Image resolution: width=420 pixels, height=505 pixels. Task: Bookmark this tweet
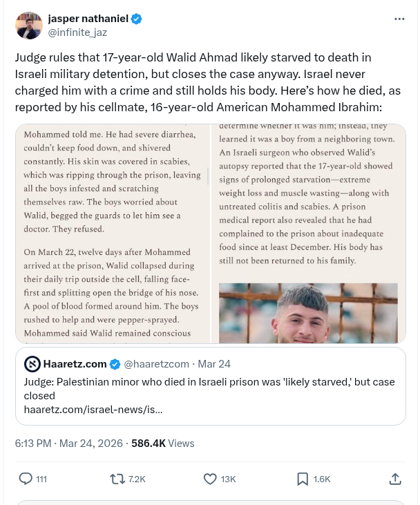click(x=303, y=478)
